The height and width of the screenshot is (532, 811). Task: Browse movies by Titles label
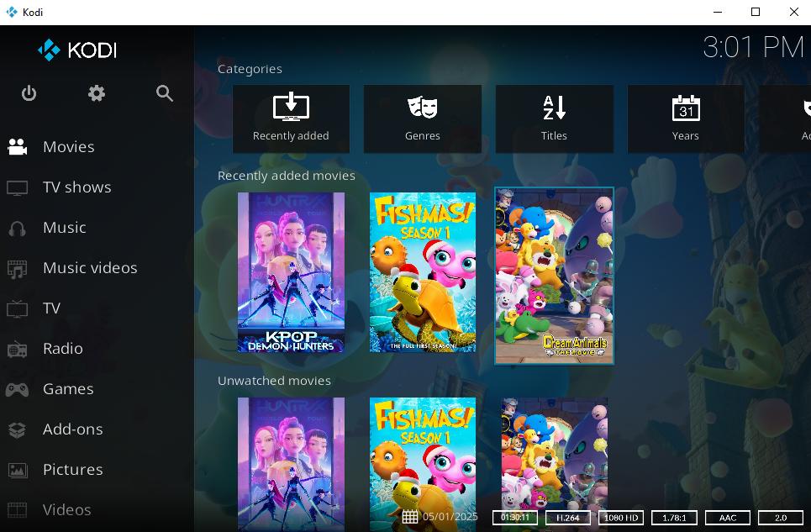pyautogui.click(x=554, y=136)
